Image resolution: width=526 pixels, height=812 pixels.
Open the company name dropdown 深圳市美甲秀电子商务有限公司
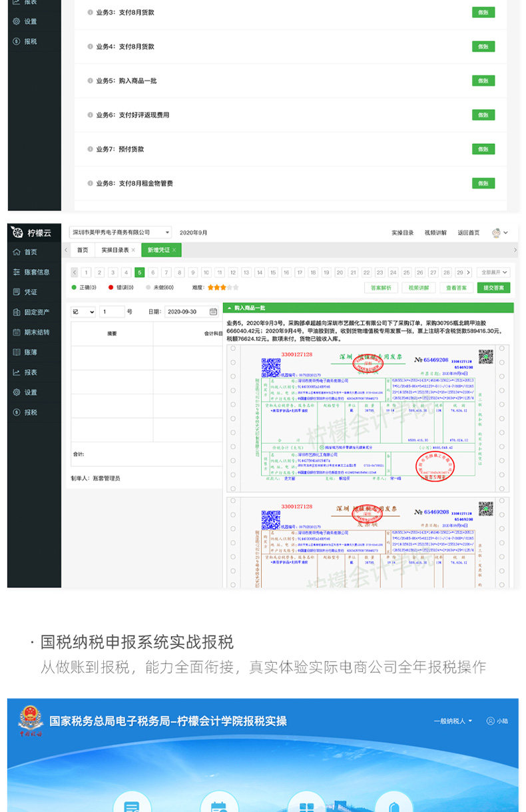(x=121, y=232)
